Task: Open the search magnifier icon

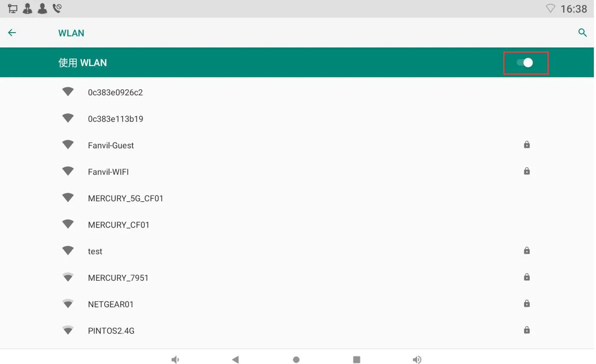Action: point(582,33)
